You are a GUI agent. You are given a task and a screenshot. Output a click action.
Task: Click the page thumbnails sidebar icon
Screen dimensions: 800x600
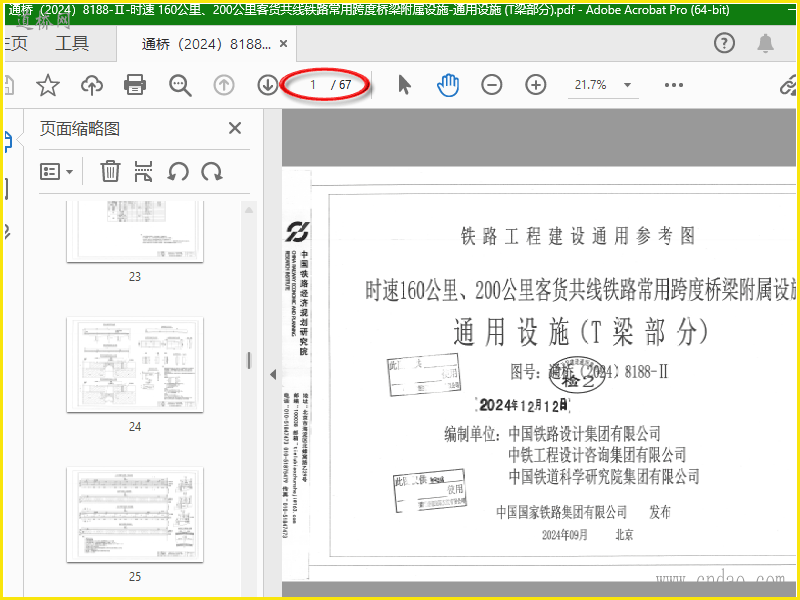click(8, 142)
